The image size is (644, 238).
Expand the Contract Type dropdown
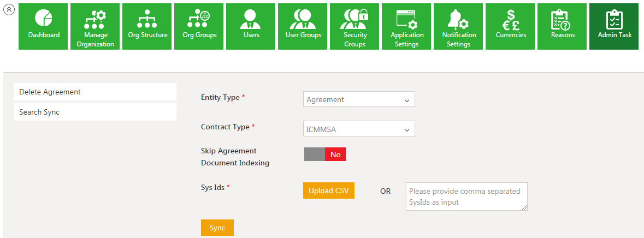point(359,129)
